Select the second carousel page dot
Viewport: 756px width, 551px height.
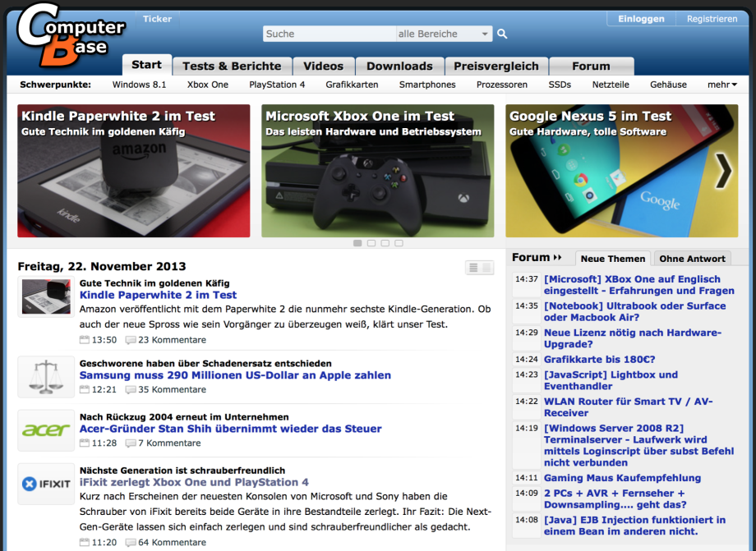click(371, 243)
